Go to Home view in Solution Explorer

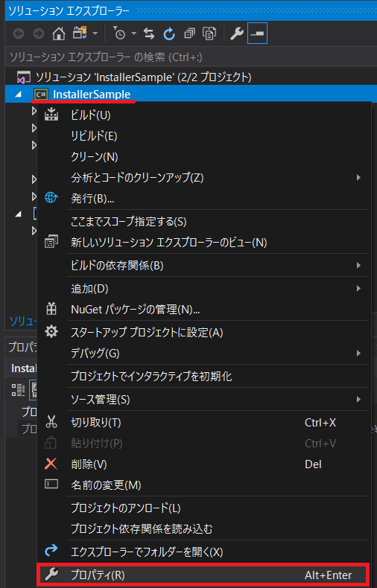[x=59, y=33]
